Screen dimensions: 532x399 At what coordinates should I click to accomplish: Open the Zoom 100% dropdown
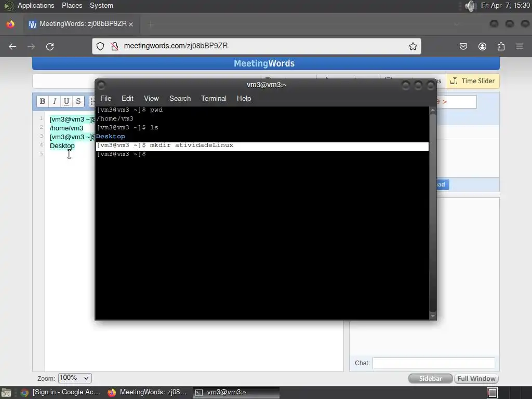coord(75,378)
